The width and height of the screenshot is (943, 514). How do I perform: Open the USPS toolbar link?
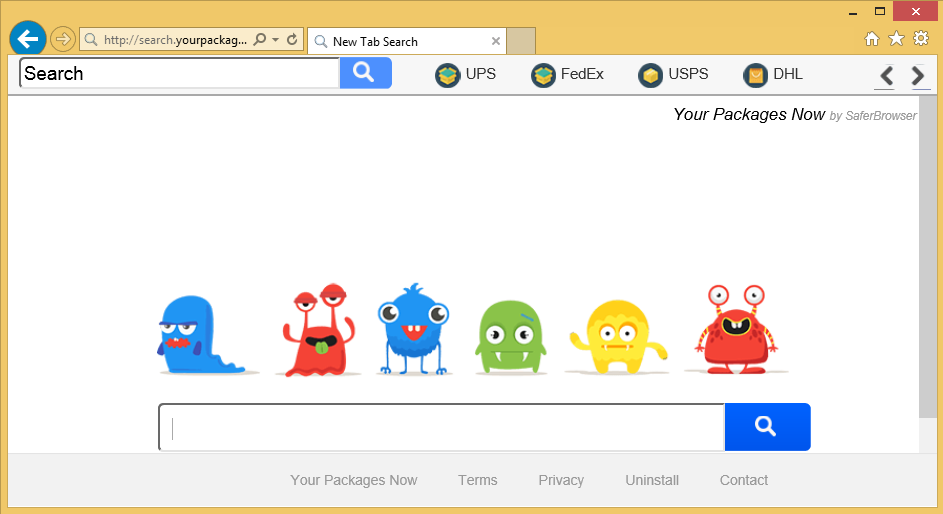pos(688,74)
